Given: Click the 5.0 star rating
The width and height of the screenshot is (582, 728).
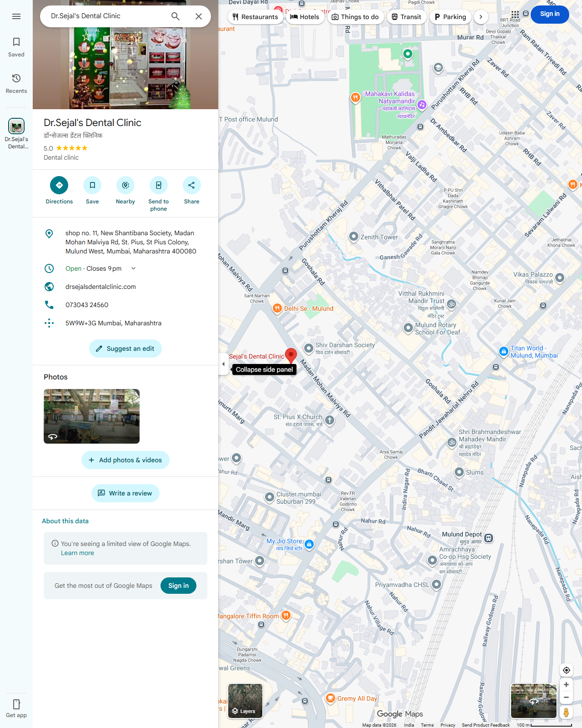Looking at the screenshot, I should [65, 148].
